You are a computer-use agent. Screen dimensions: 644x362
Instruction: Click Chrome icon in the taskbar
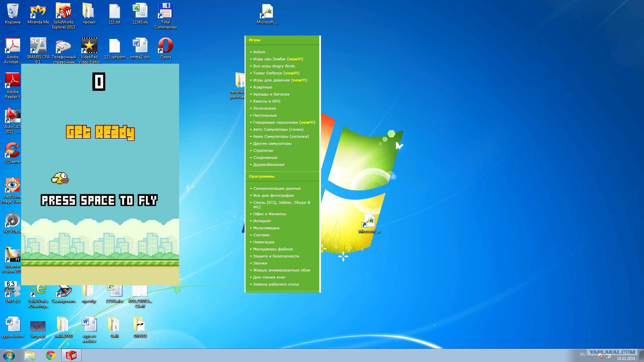(x=51, y=355)
